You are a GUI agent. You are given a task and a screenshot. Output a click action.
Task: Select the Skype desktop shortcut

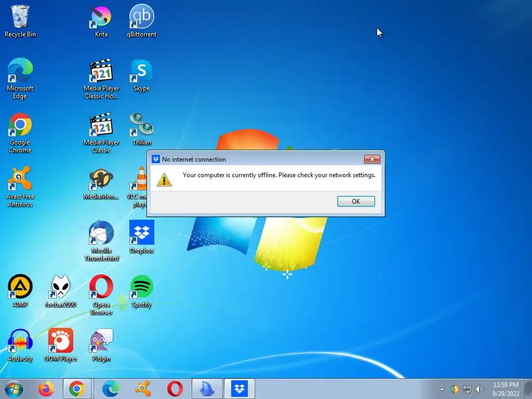141,75
